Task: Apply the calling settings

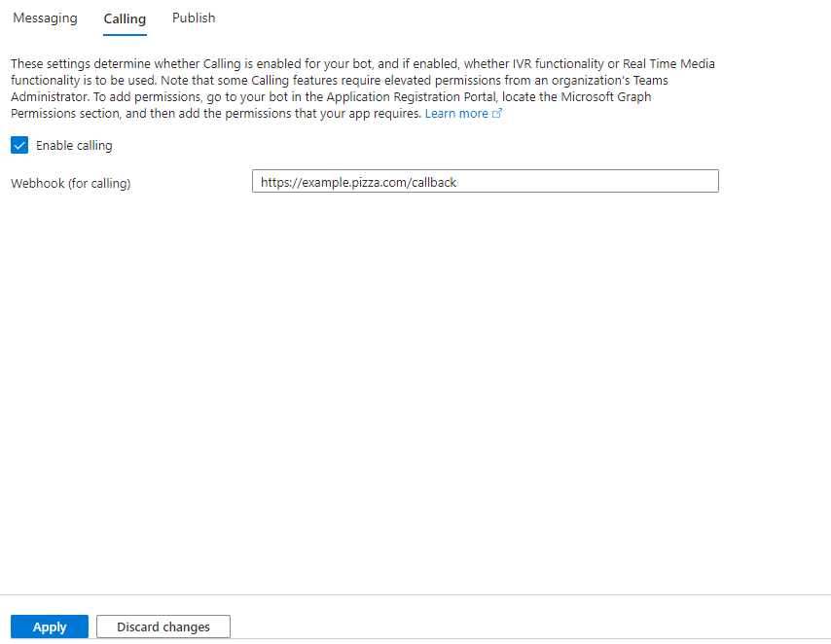Action: click(x=50, y=626)
